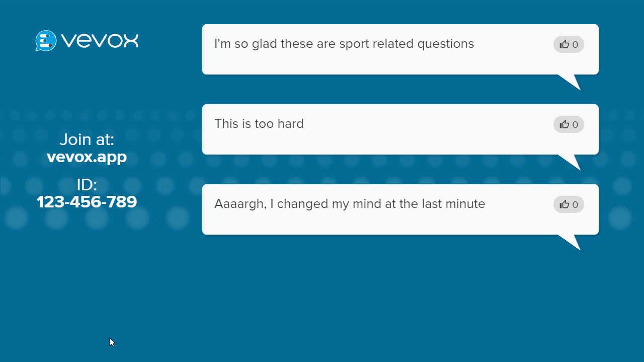Click the like count on the "Aaaargh" message

pos(575,205)
